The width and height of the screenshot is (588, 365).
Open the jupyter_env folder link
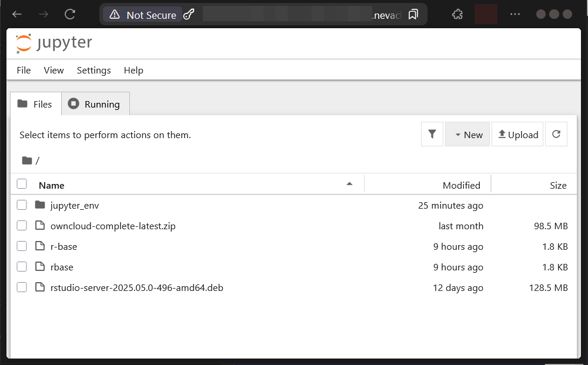point(75,205)
